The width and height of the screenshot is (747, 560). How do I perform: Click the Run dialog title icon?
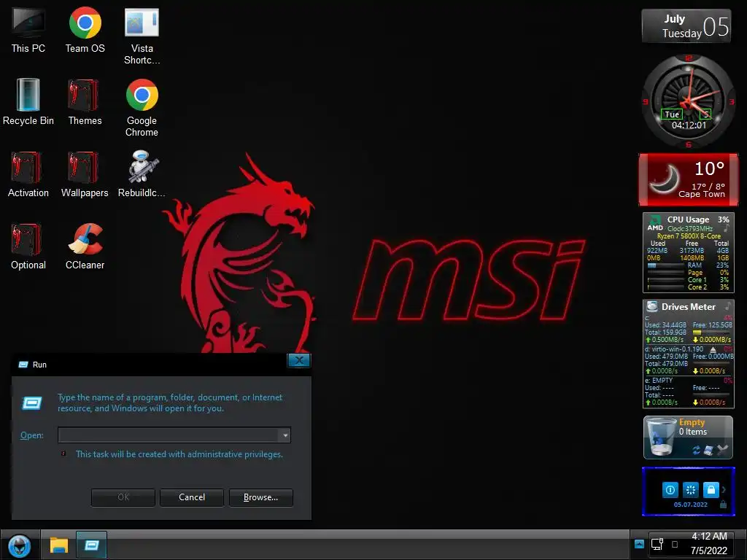point(23,365)
